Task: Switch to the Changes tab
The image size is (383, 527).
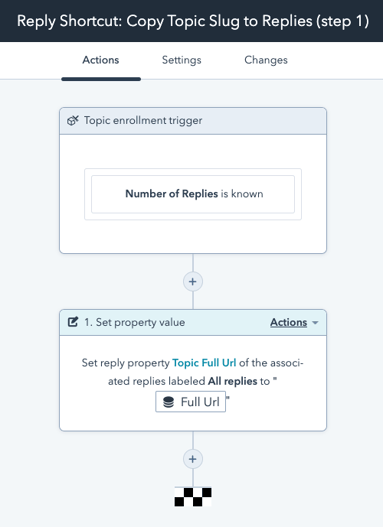Action: [x=266, y=60]
